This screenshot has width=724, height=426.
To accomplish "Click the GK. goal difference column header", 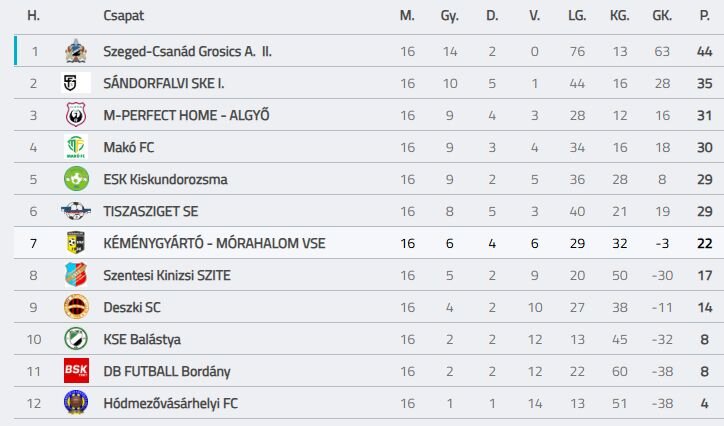I will click(x=662, y=15).
